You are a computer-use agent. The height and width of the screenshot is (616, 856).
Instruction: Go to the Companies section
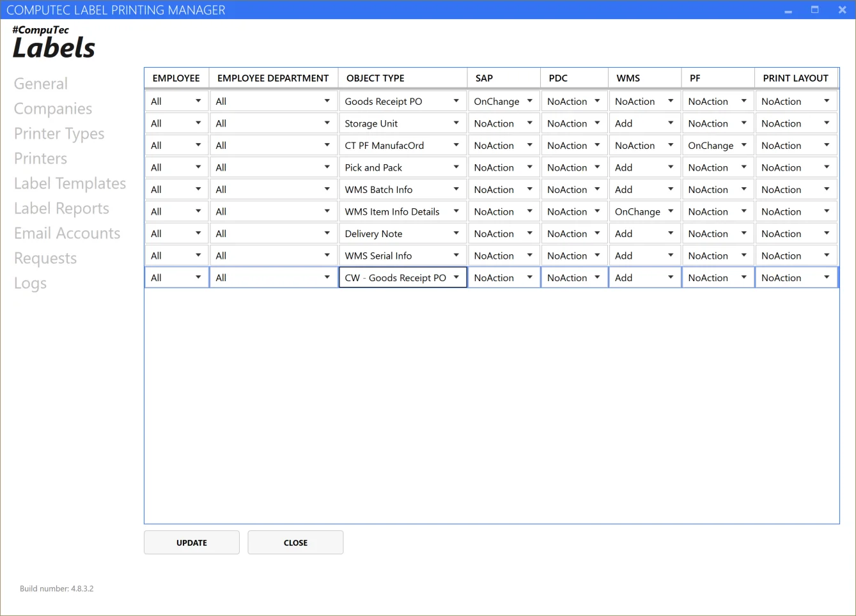point(53,109)
